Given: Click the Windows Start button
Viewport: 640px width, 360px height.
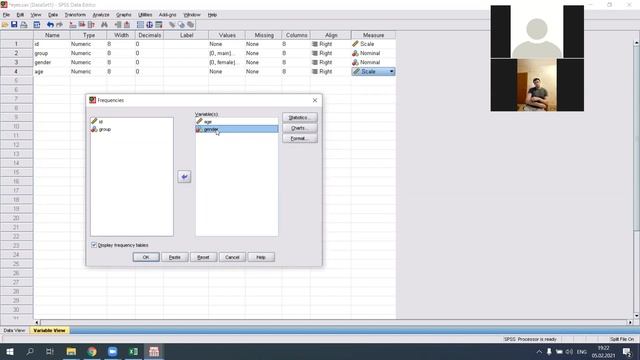Looking at the screenshot, I should [x=10, y=351].
